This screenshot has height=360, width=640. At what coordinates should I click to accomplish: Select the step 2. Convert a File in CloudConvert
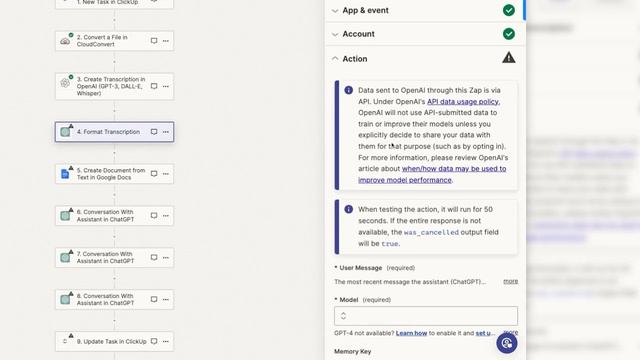click(115, 41)
